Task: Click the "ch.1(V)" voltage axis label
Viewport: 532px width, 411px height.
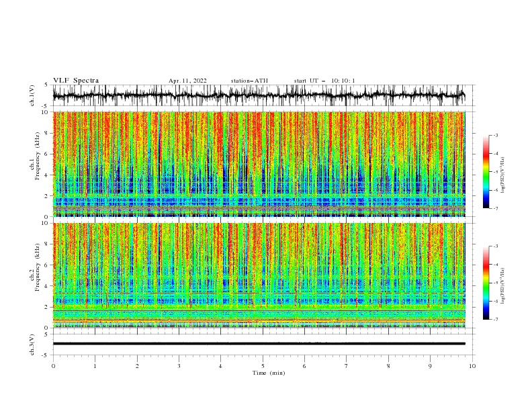Action: [x=32, y=95]
